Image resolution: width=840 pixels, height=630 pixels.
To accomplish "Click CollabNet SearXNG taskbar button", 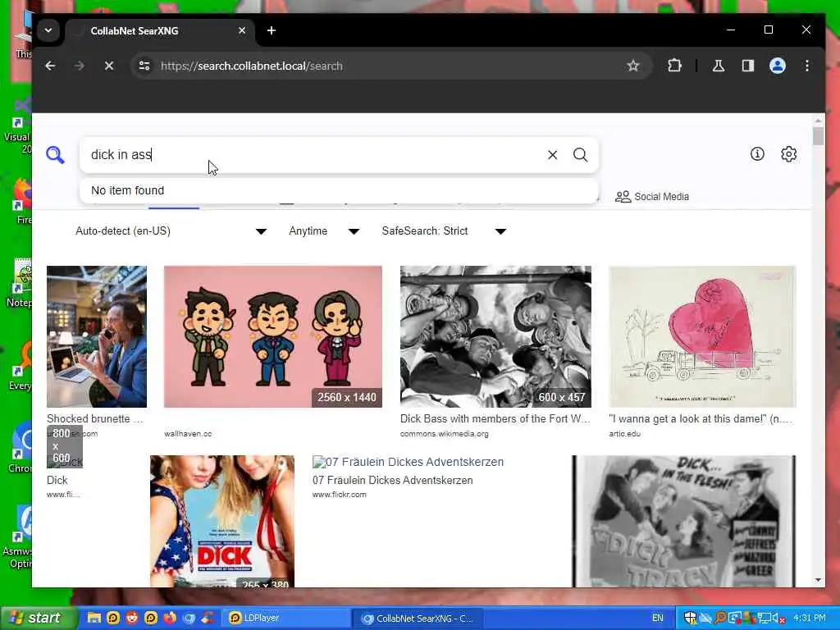I will pyautogui.click(x=418, y=619).
